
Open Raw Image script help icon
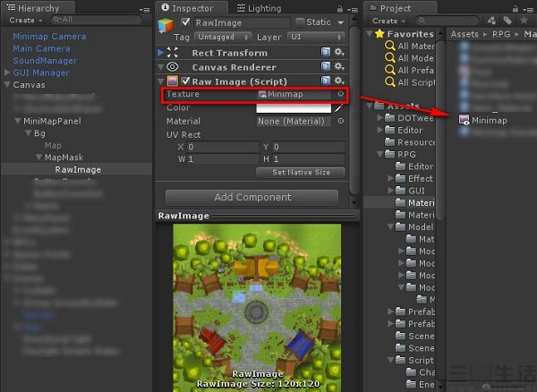[326, 81]
